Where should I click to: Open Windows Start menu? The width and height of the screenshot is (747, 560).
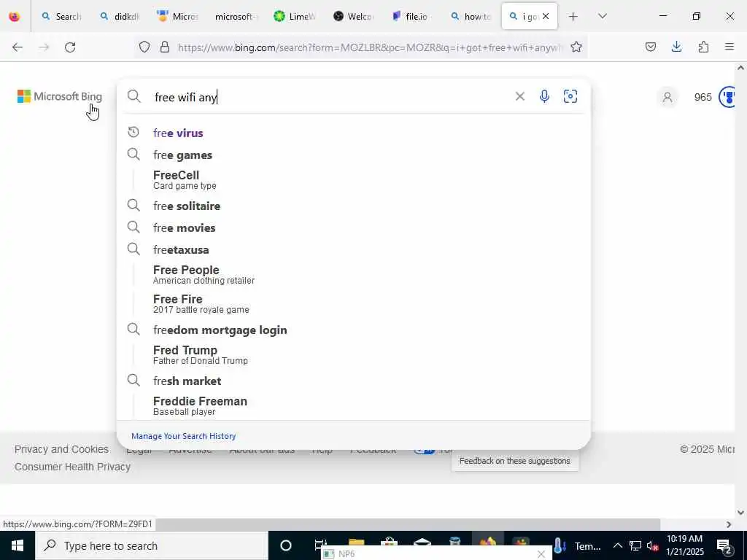coord(18,545)
